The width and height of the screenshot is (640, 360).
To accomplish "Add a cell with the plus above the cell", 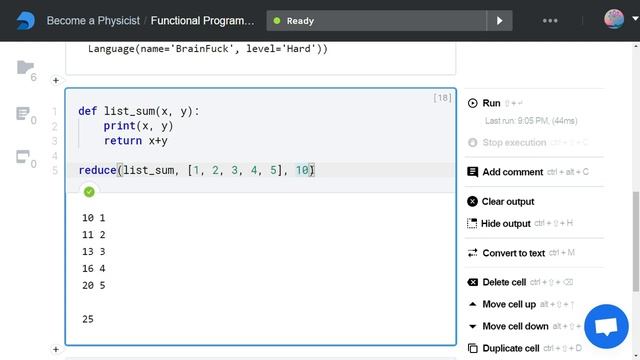I will click(x=56, y=80).
